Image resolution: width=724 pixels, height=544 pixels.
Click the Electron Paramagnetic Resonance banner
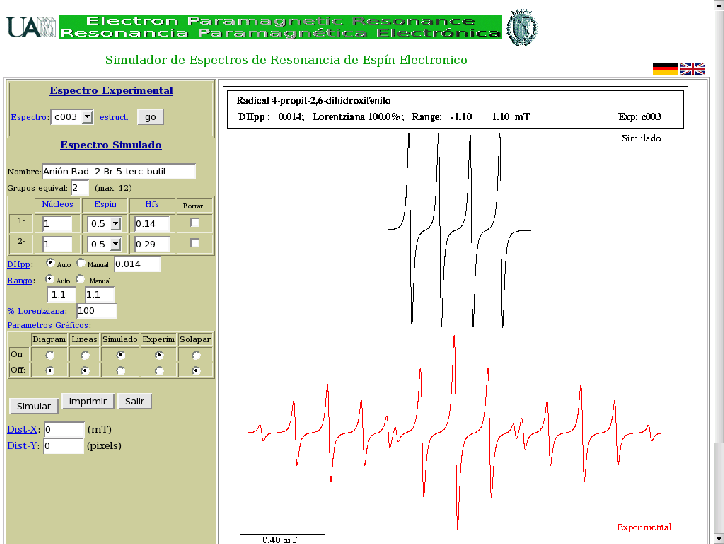[280, 27]
